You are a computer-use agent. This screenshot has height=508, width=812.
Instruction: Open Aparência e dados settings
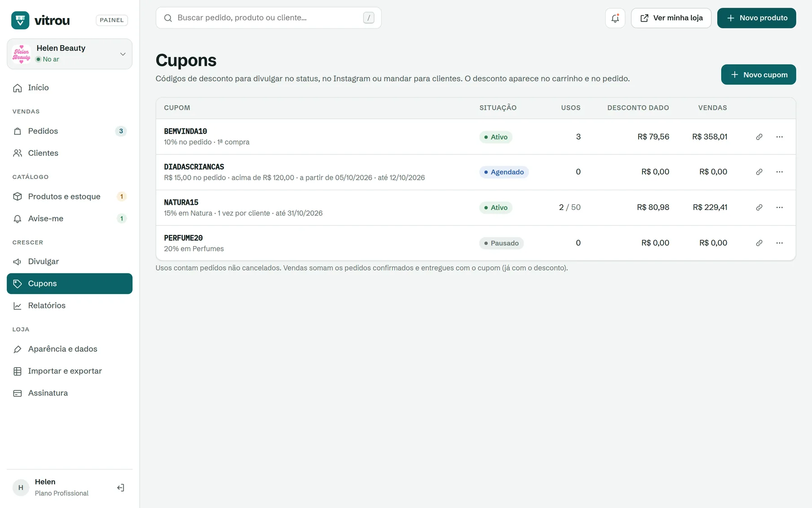click(x=69, y=349)
